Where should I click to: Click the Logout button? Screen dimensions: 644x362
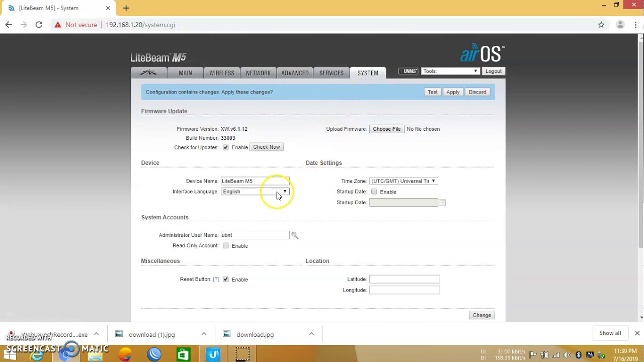pyautogui.click(x=493, y=71)
